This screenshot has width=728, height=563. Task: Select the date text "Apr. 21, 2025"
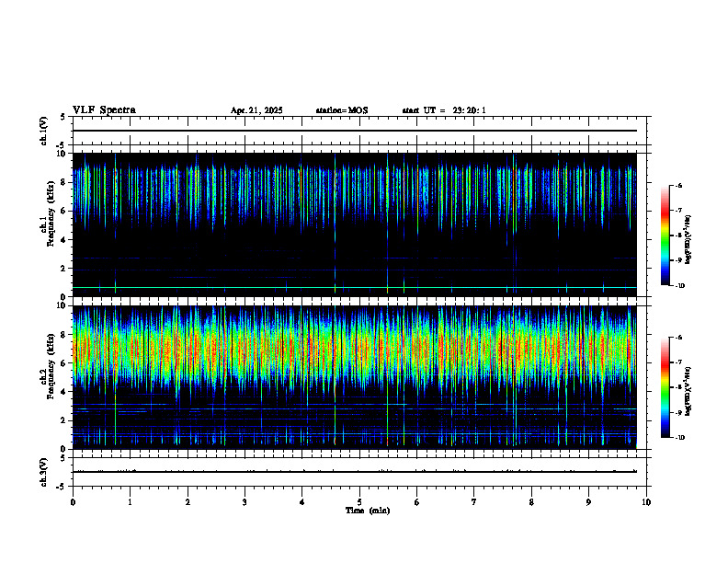click(x=256, y=110)
